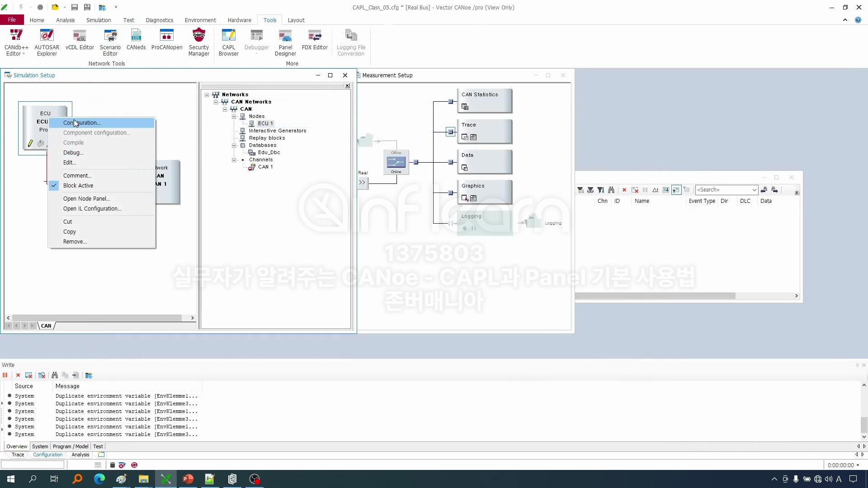Image resolution: width=868 pixels, height=488 pixels.
Task: Click the Real bus double-arrow button
Action: point(363,183)
